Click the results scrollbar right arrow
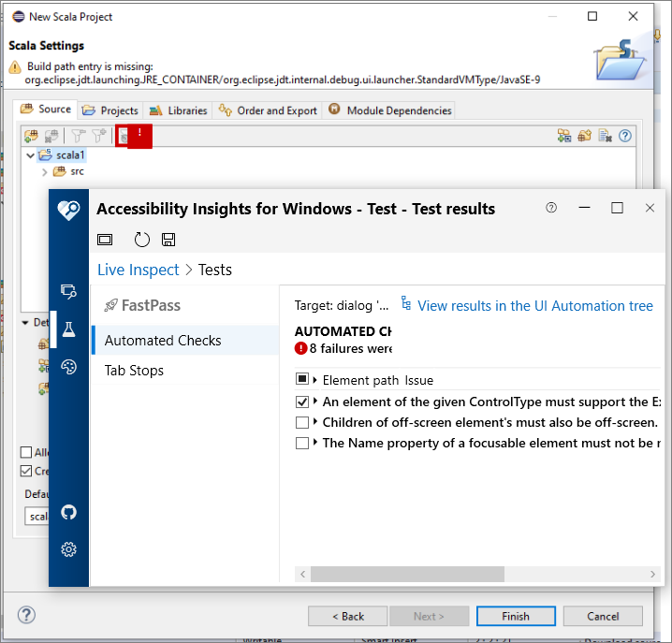Image resolution: width=672 pixels, height=643 pixels. pyautogui.click(x=652, y=574)
